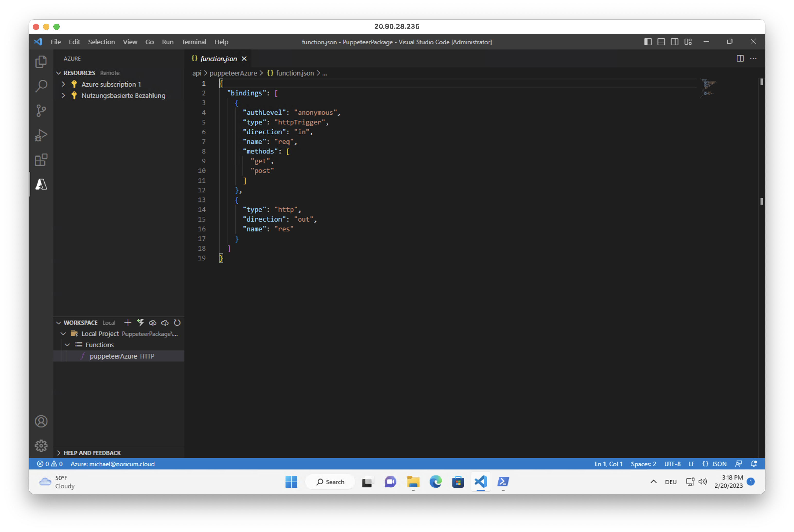Open the Manage gear icon
Image resolution: width=794 pixels, height=532 pixels.
pos(41,445)
